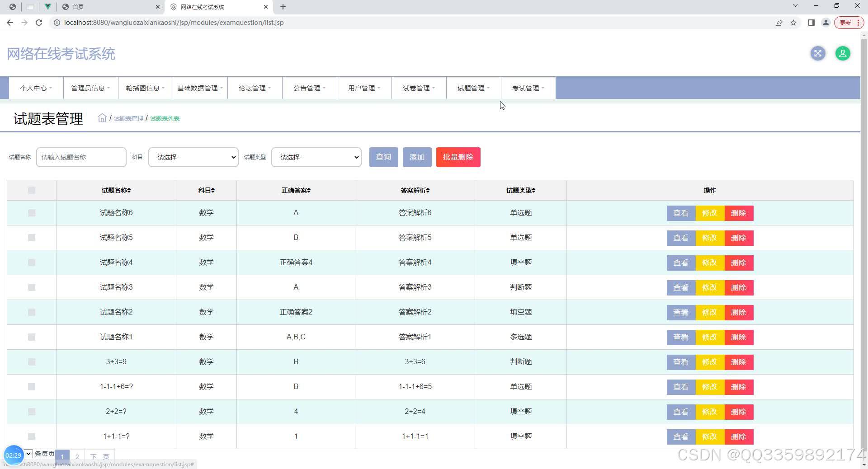Expand the 论坛管理 menu

coord(255,88)
